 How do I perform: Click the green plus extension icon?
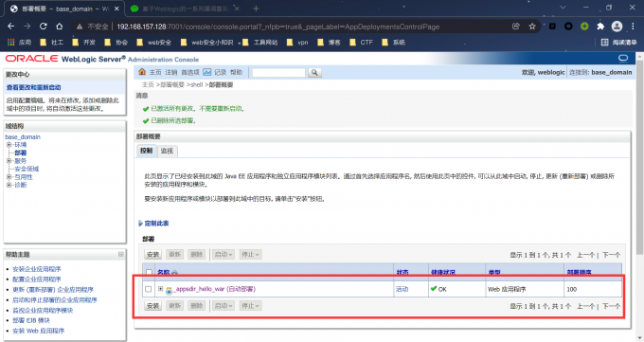pos(584,27)
